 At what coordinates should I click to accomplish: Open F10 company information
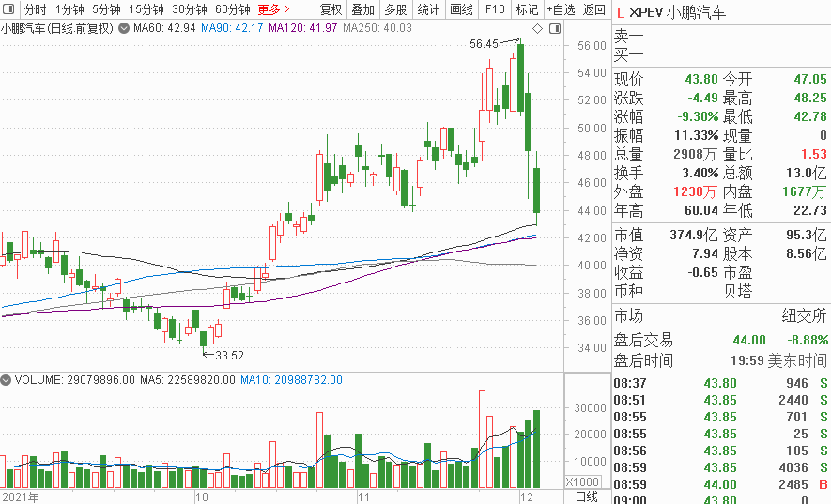click(495, 9)
